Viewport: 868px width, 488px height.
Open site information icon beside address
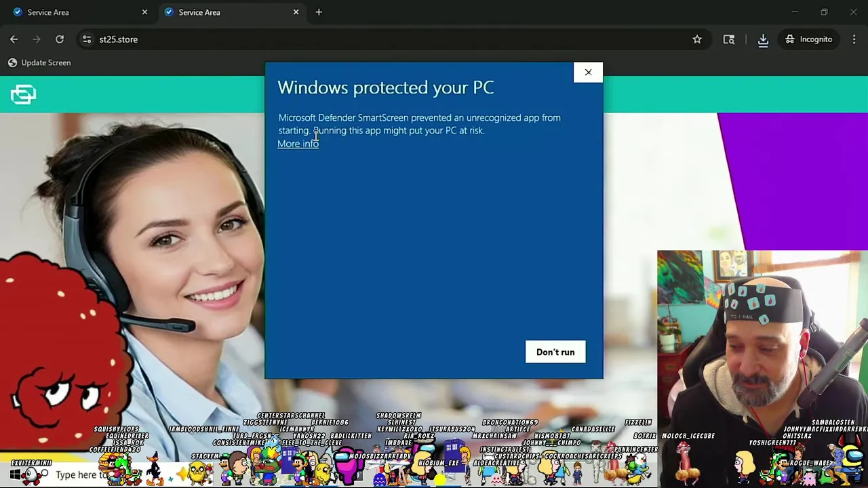point(87,39)
